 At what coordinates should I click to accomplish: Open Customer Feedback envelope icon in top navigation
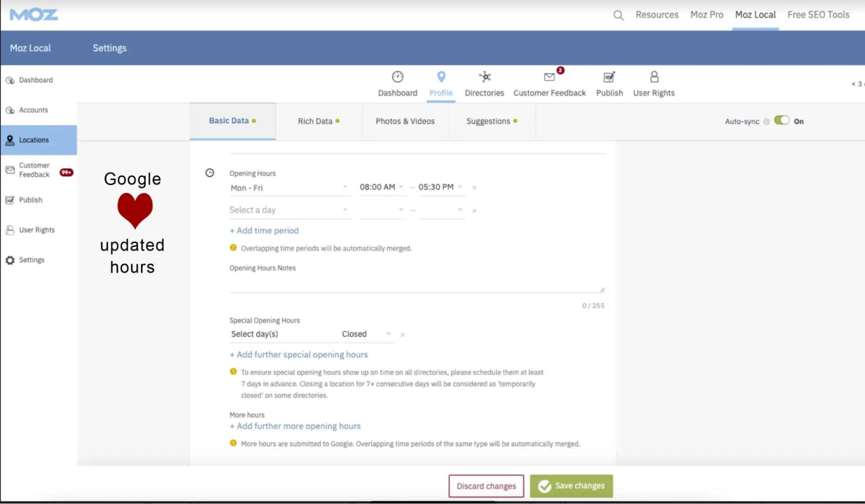(x=549, y=77)
